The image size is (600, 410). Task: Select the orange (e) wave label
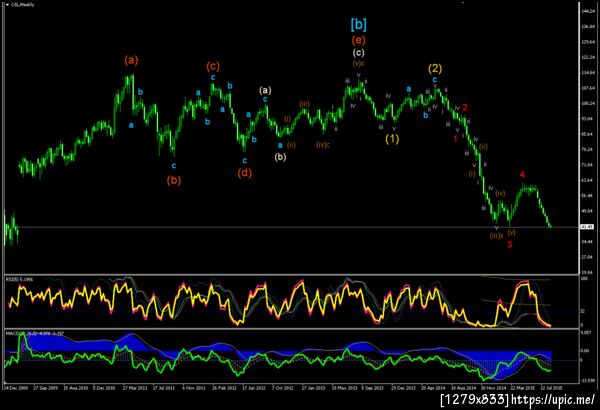(359, 40)
